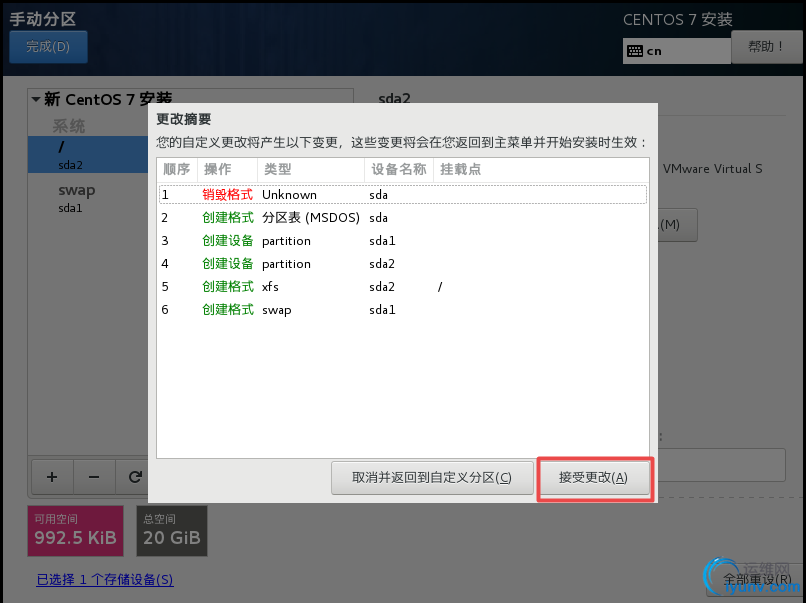Image resolution: width=806 pixels, height=603 pixels.
Task: Click the minus remove mount point icon
Action: [x=94, y=477]
